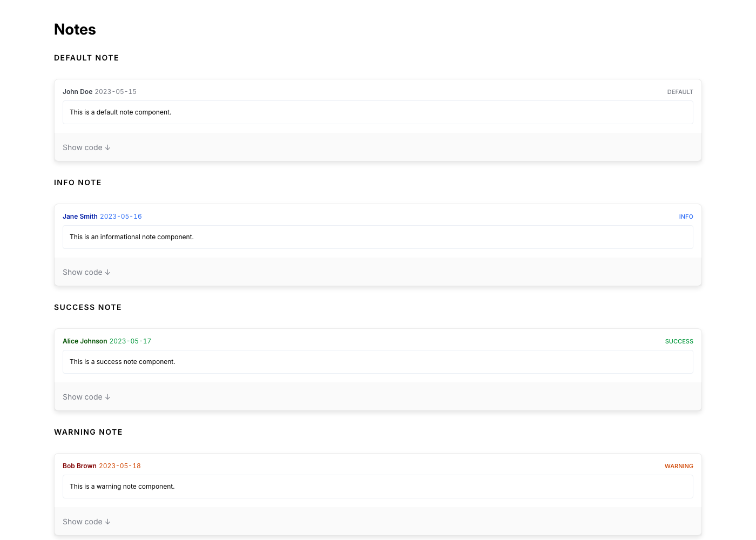
Task: Select the author name Bob Brown
Action: (79, 466)
